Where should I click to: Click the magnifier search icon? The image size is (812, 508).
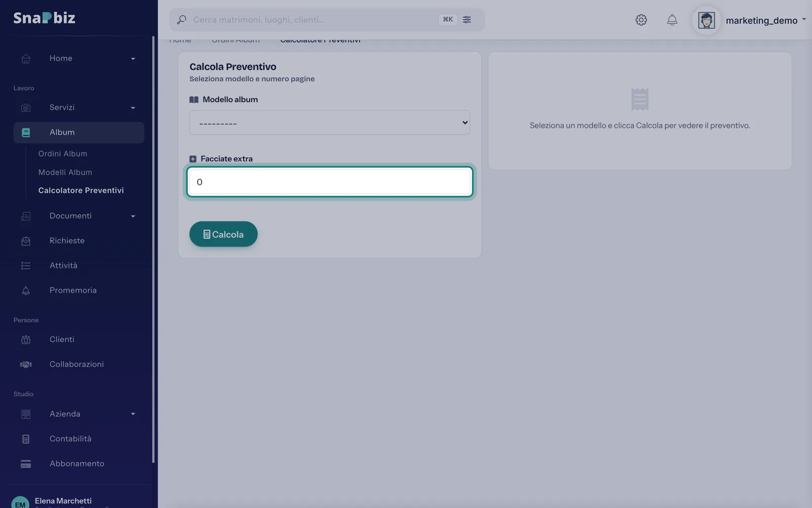click(181, 20)
